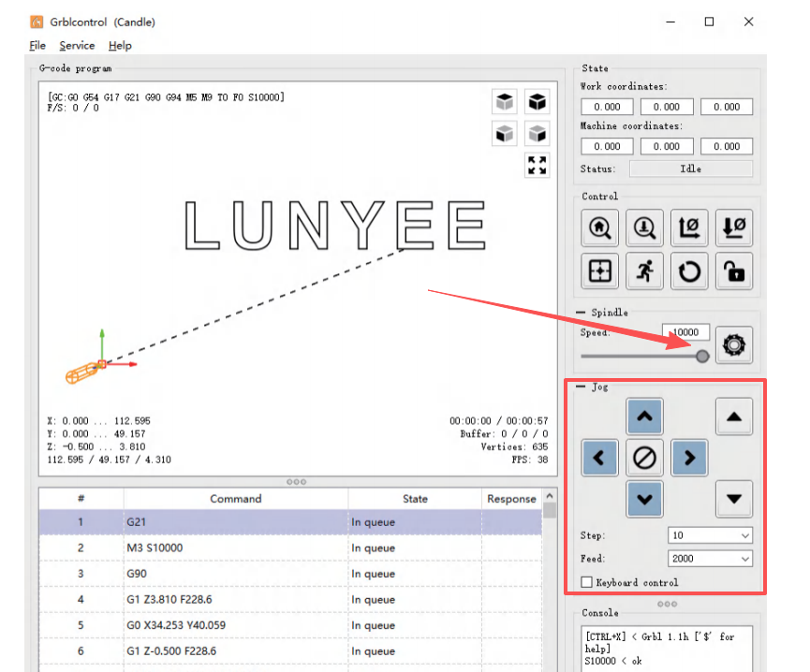Click the first cube view icon, top-left of four
The image size is (810, 672).
505,102
